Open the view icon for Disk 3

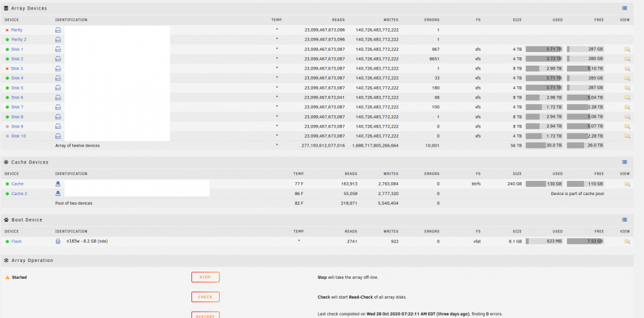point(627,68)
